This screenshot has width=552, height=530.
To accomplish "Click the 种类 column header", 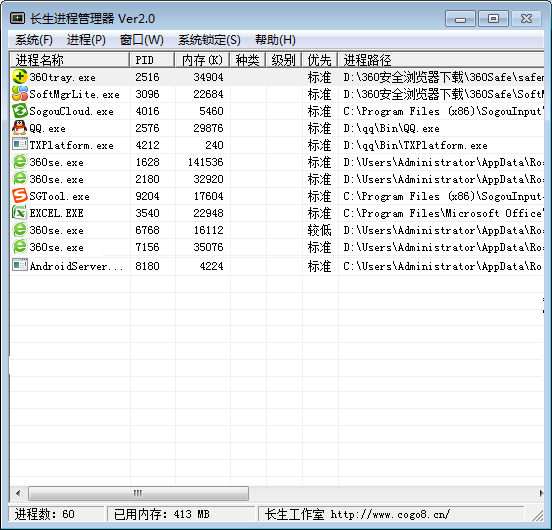I will tap(248, 60).
